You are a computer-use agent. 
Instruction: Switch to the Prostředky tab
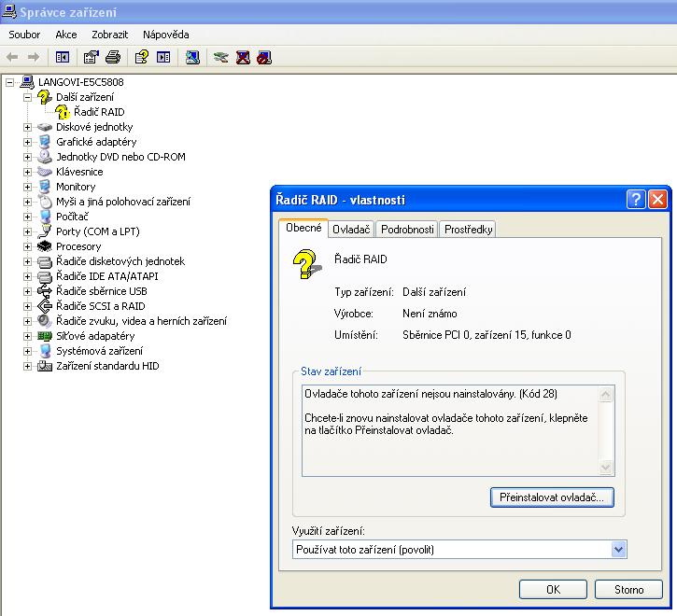(x=469, y=230)
